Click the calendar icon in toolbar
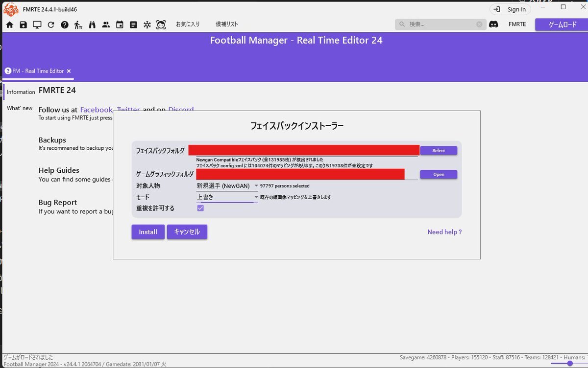Screen dimensions: 588x368 (120, 24)
